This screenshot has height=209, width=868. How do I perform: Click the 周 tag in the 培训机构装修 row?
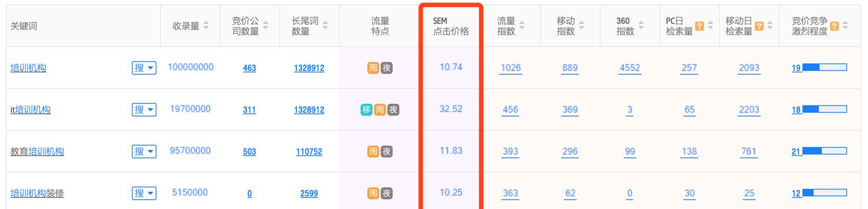[x=373, y=193]
